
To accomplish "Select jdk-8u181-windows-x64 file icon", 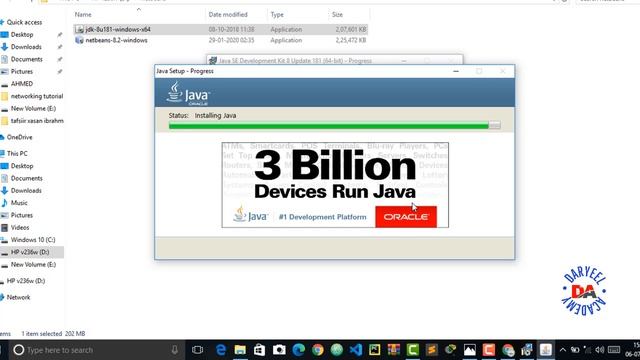I will 79,29.
